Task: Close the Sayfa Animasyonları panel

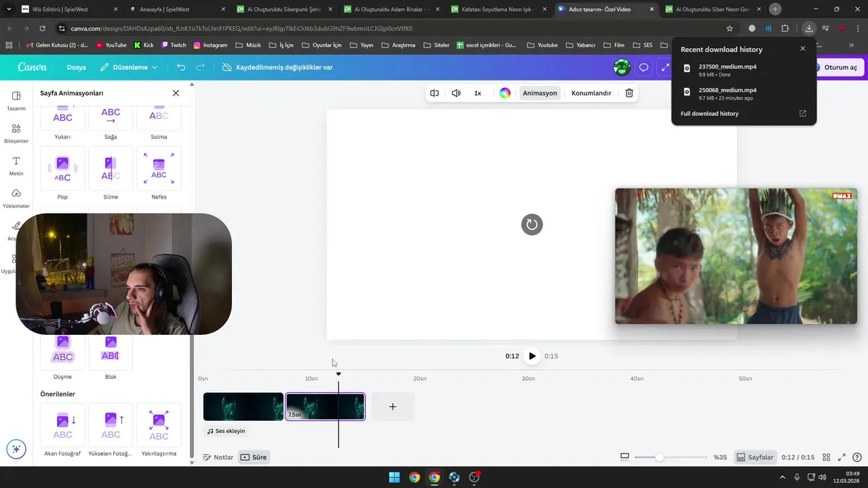Action: 176,93
